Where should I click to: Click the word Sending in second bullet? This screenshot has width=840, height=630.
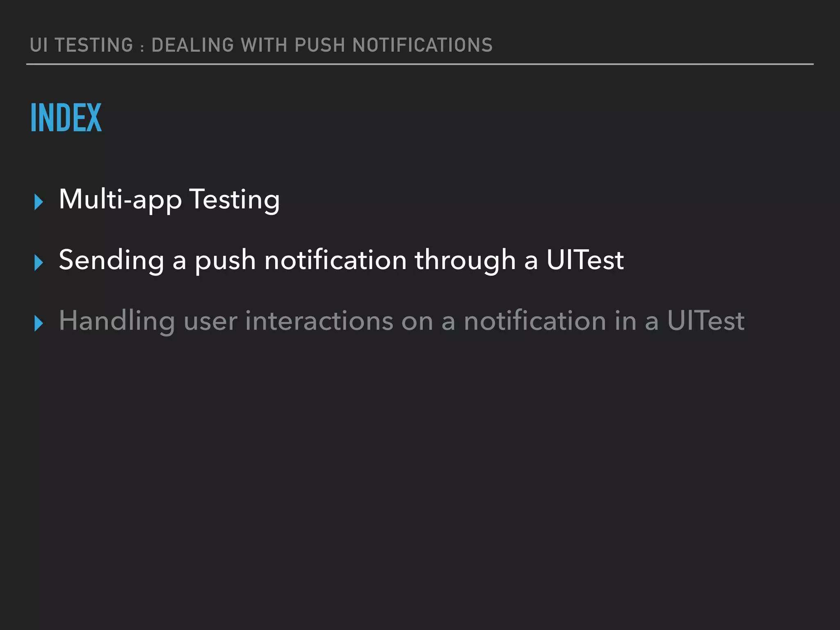pos(112,260)
